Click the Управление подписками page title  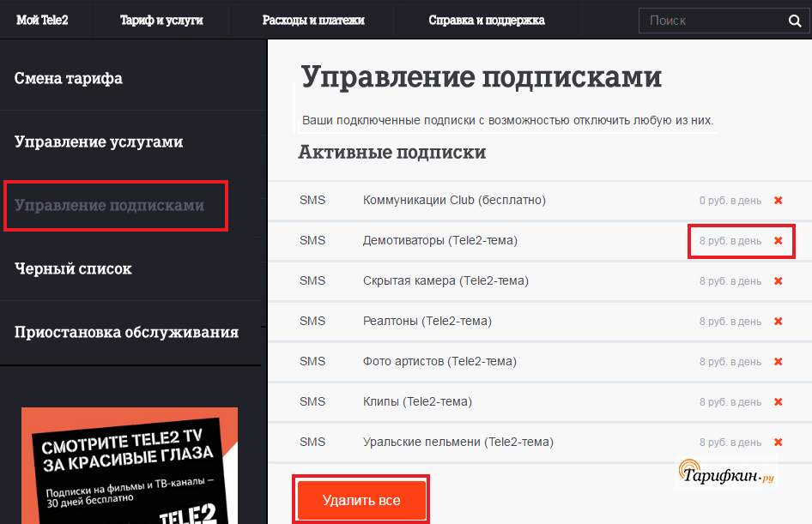point(481,77)
